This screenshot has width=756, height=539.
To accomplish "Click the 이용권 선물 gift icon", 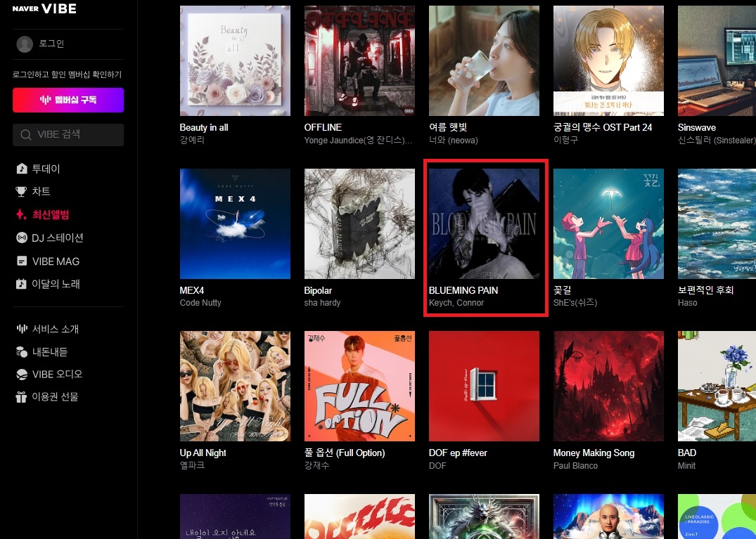I will click(x=22, y=397).
